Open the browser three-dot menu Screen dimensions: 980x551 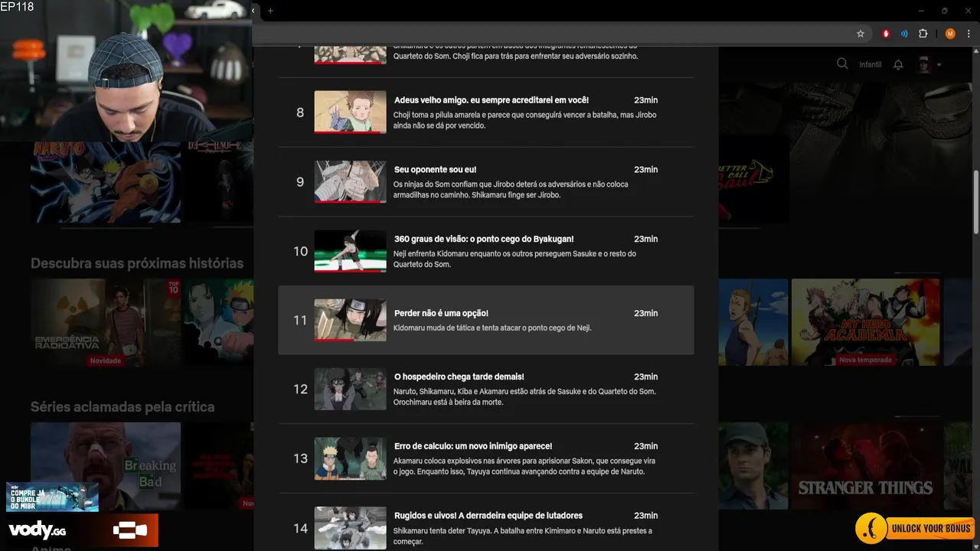[x=969, y=34]
